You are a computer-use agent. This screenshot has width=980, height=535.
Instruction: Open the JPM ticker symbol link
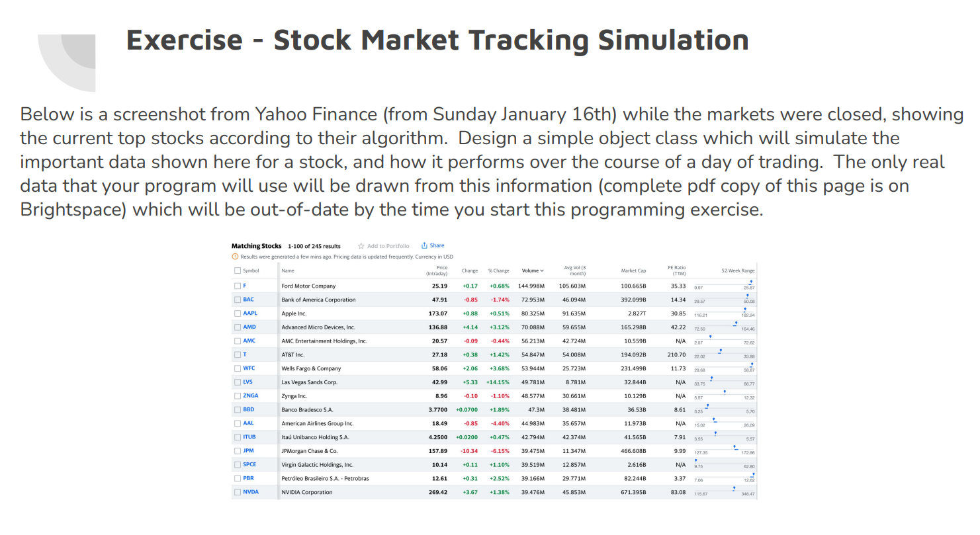(249, 450)
